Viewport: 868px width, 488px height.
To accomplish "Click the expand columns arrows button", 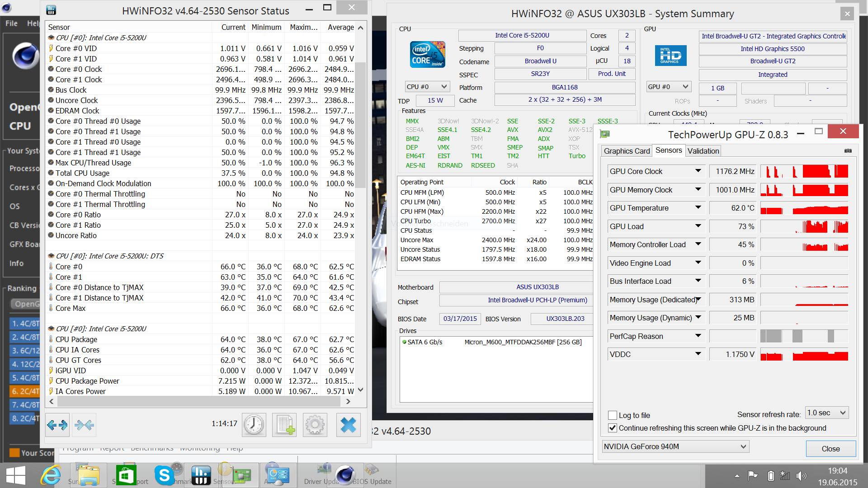I will point(57,425).
